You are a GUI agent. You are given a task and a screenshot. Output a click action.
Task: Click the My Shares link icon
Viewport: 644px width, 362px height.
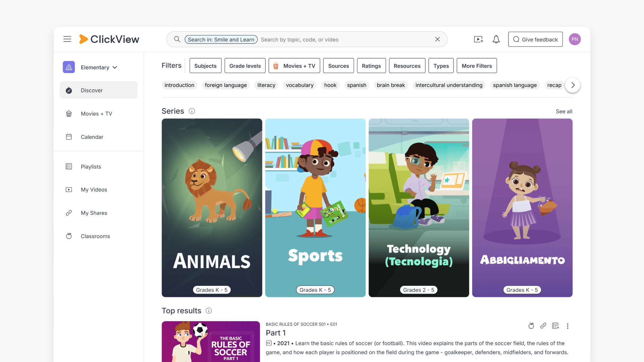(x=69, y=213)
